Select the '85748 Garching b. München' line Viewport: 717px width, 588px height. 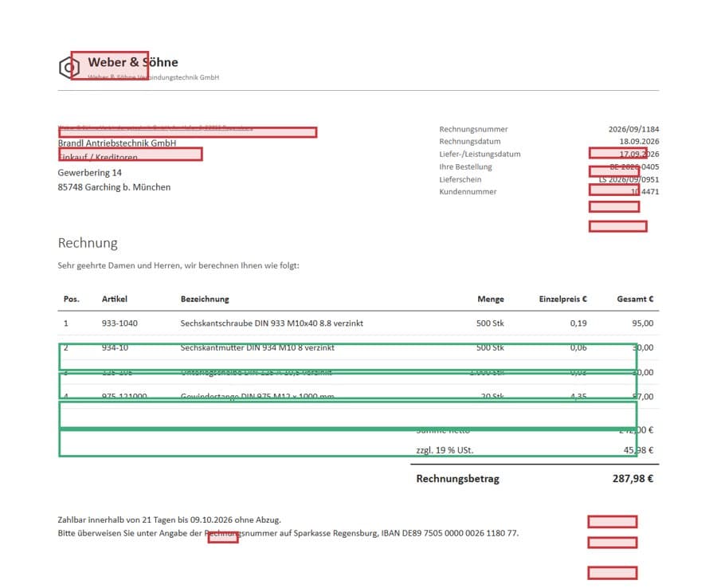(x=114, y=187)
